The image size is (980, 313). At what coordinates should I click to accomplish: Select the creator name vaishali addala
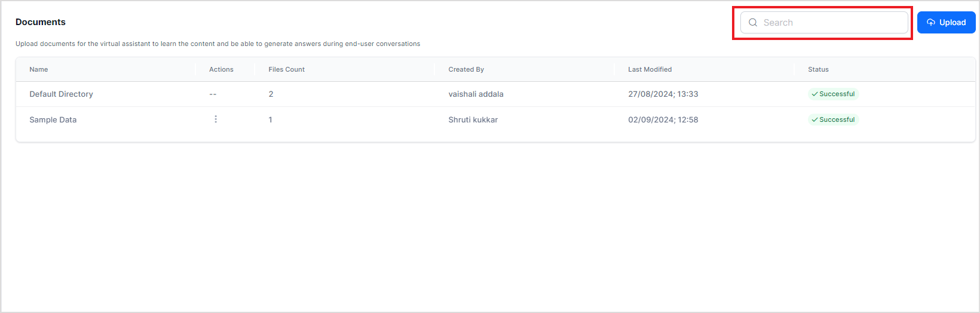(476, 94)
